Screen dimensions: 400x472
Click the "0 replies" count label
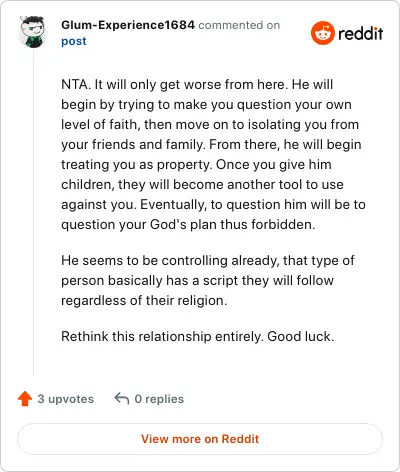(159, 399)
